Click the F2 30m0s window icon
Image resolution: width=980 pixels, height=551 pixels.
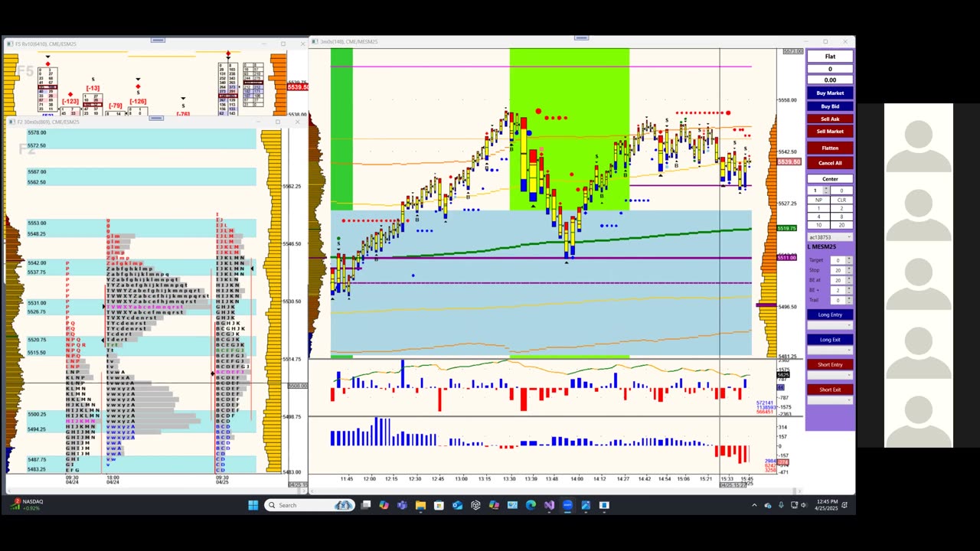click(12, 122)
